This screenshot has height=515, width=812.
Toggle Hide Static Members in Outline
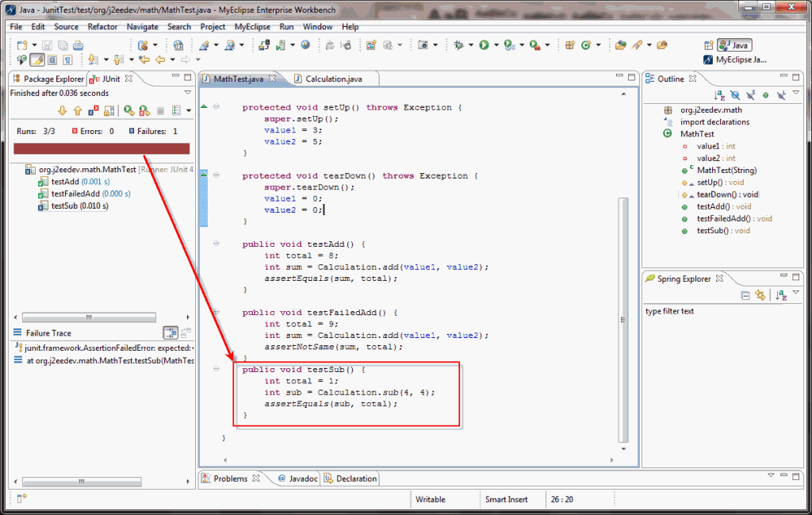750,95
